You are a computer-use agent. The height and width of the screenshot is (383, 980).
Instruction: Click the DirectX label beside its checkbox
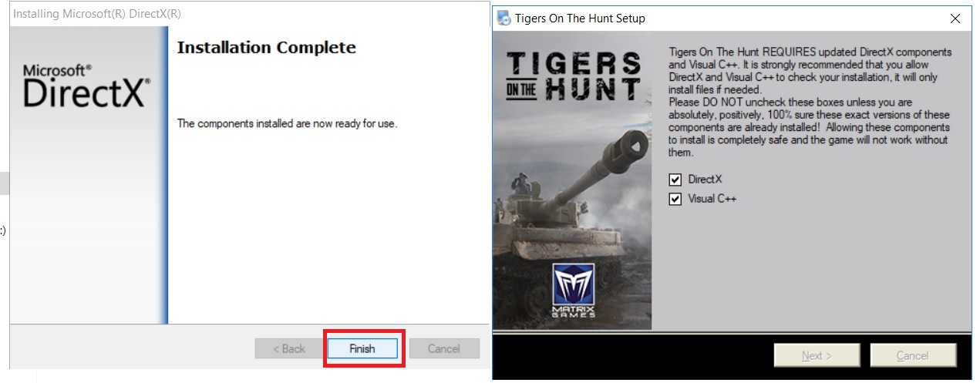(705, 180)
